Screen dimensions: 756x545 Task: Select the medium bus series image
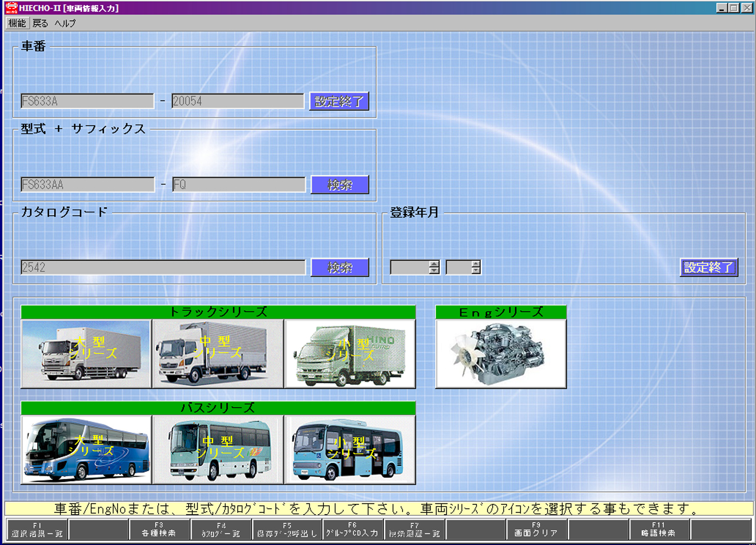tap(218, 450)
